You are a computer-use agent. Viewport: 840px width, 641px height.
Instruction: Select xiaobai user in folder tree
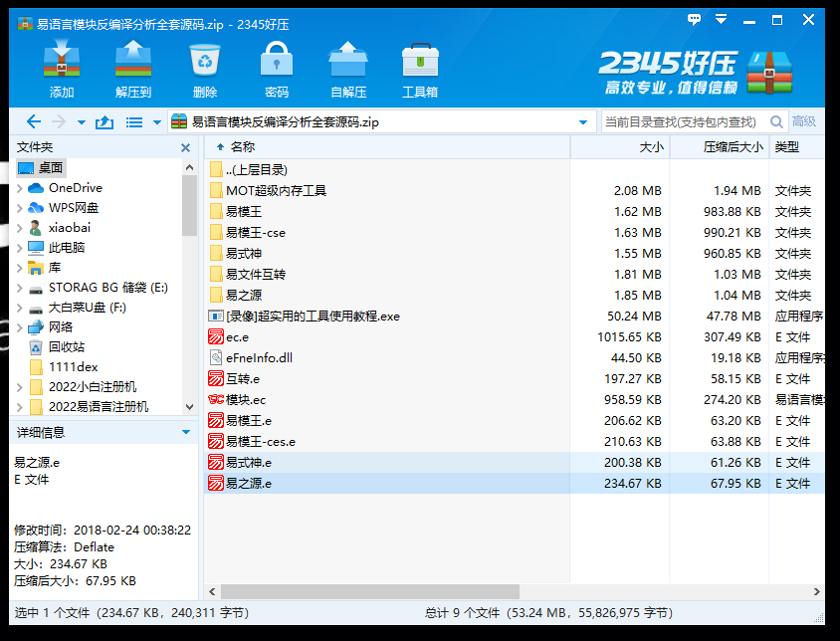[x=70, y=228]
